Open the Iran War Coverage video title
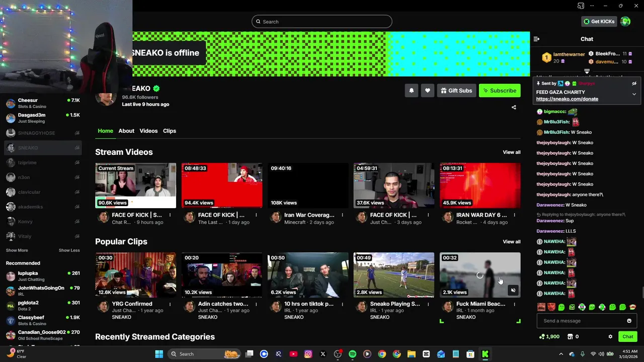The width and height of the screenshot is (644, 362). click(309, 215)
